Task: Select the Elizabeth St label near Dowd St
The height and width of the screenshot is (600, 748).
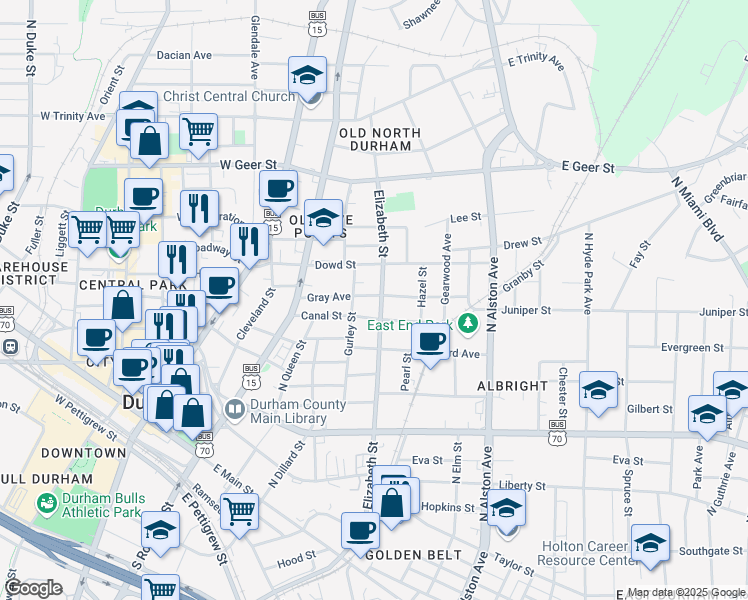Action: coord(381,223)
